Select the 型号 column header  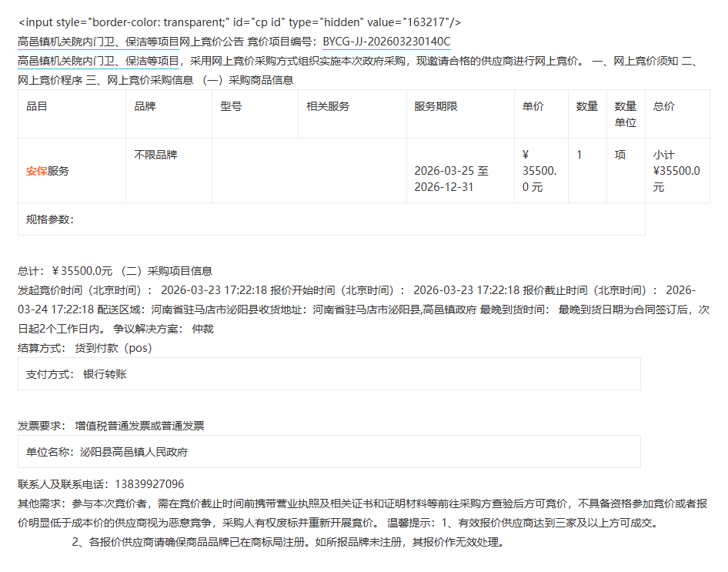pyautogui.click(x=231, y=106)
